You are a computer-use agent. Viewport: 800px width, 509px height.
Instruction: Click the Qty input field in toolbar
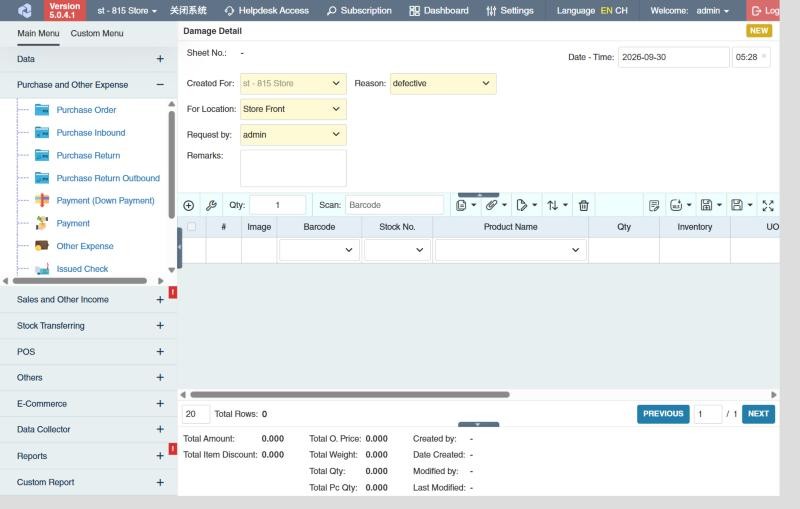(278, 205)
